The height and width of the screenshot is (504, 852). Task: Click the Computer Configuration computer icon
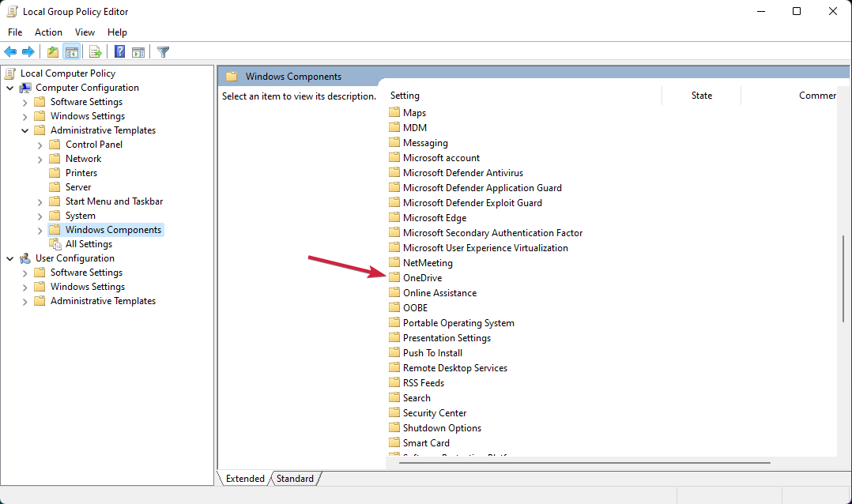(x=25, y=88)
